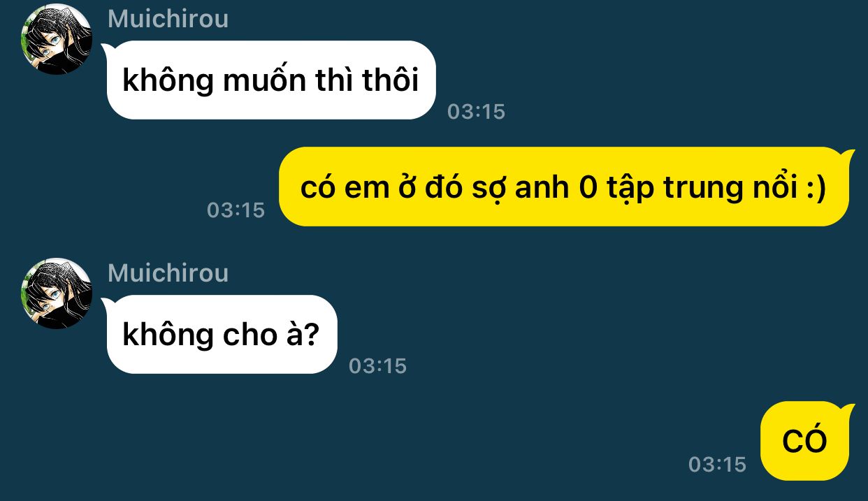Screen dimensions: 868x501
Task: Click the word "không" in the first white message
Action: [x=168, y=80]
